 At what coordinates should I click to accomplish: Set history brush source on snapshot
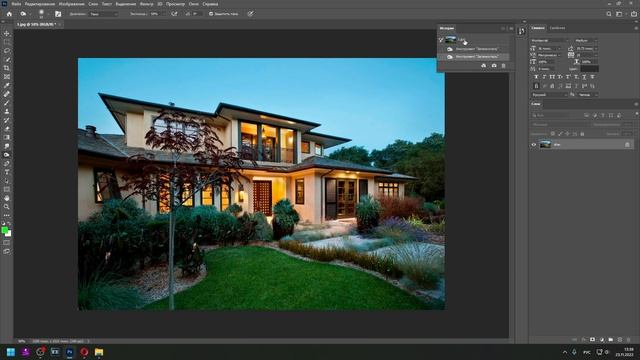pos(441,40)
